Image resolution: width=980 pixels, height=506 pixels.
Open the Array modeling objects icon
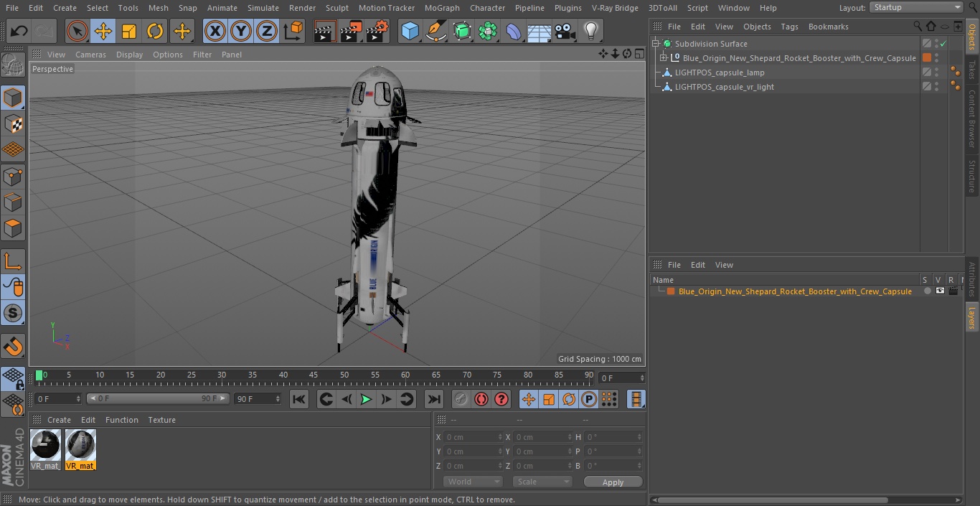(488, 31)
